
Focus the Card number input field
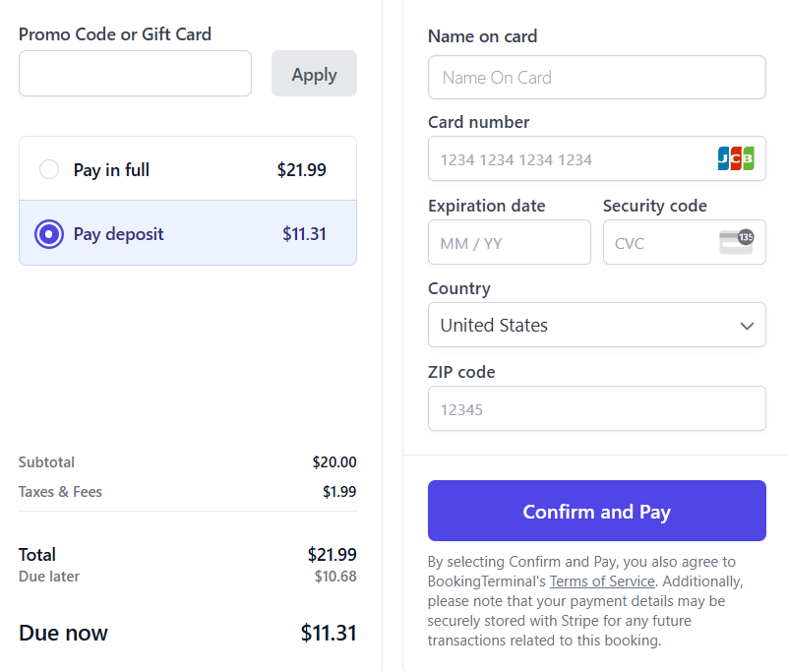pos(597,158)
